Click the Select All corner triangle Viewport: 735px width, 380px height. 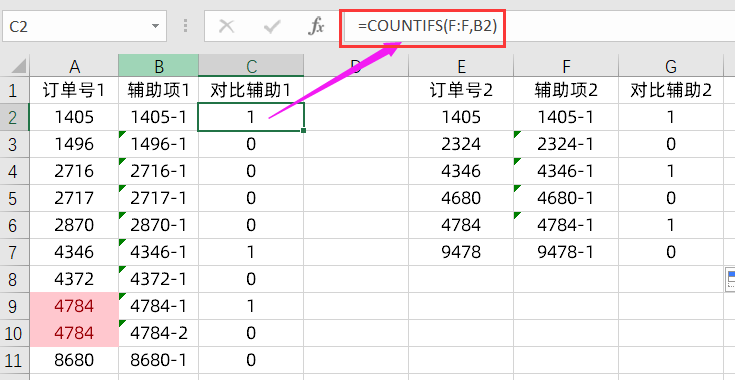(19, 67)
